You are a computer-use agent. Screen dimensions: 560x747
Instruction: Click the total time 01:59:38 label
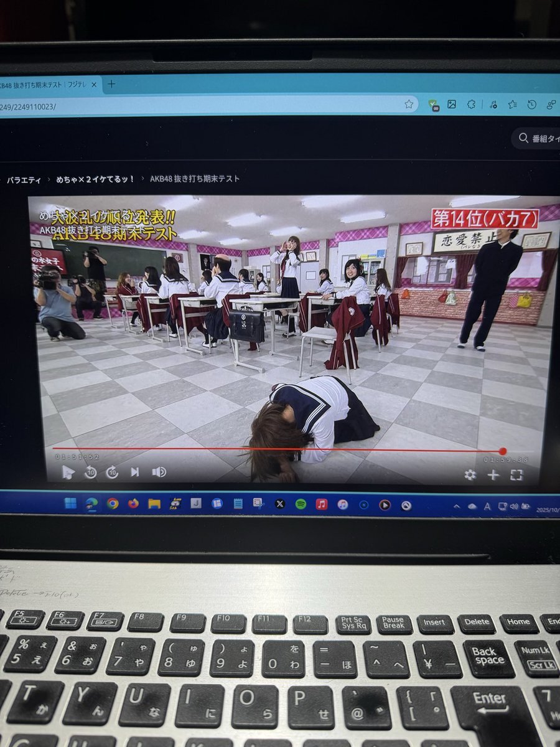coord(506,461)
